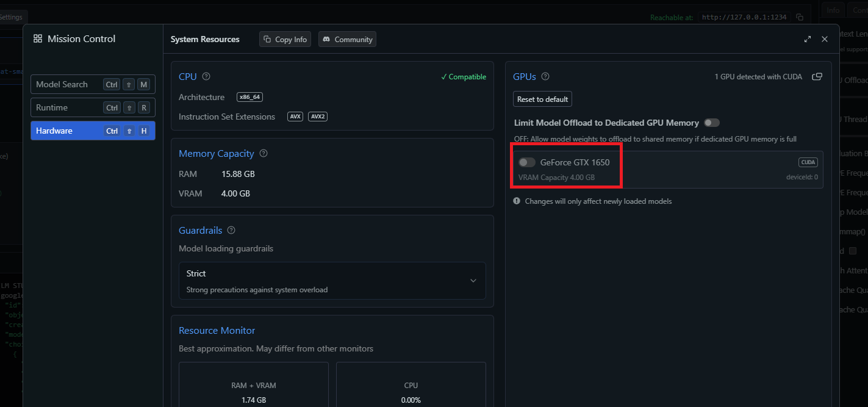This screenshot has height=407, width=868.
Task: Click the help icon next to Guardrails
Action: (231, 230)
